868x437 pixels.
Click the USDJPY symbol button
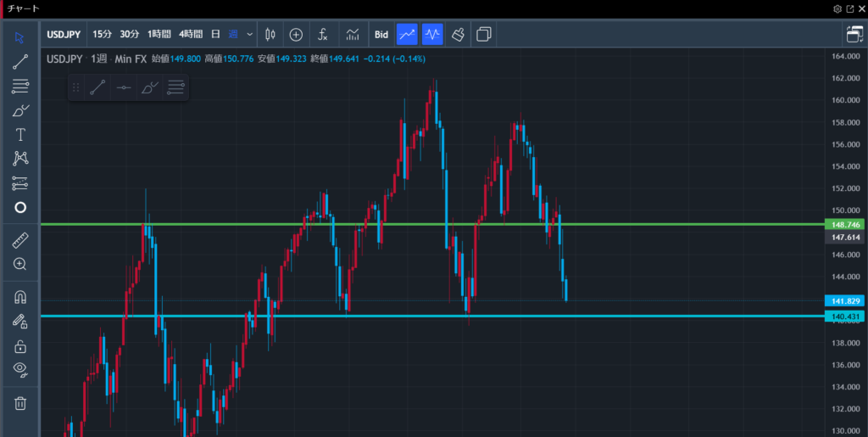pyautogui.click(x=64, y=34)
